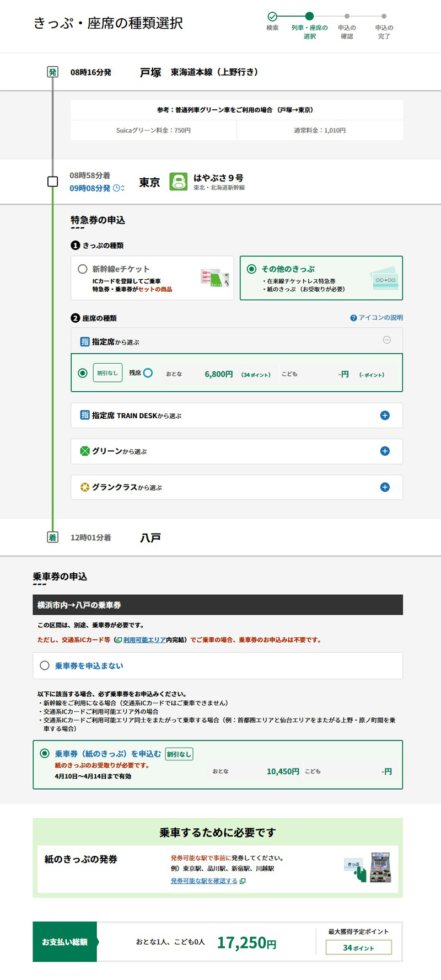Screen dimensions: 441x980
Task: Click the green グリーン car clover icon
Action: (x=85, y=451)
